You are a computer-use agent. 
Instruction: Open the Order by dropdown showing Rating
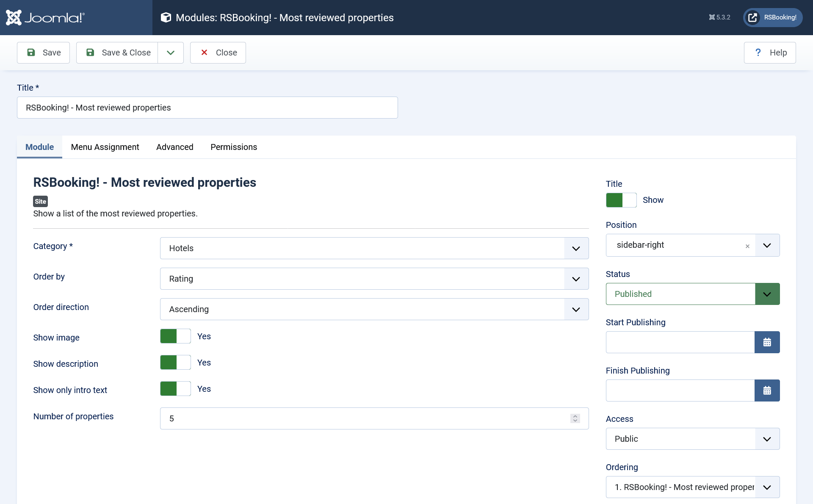(x=374, y=279)
